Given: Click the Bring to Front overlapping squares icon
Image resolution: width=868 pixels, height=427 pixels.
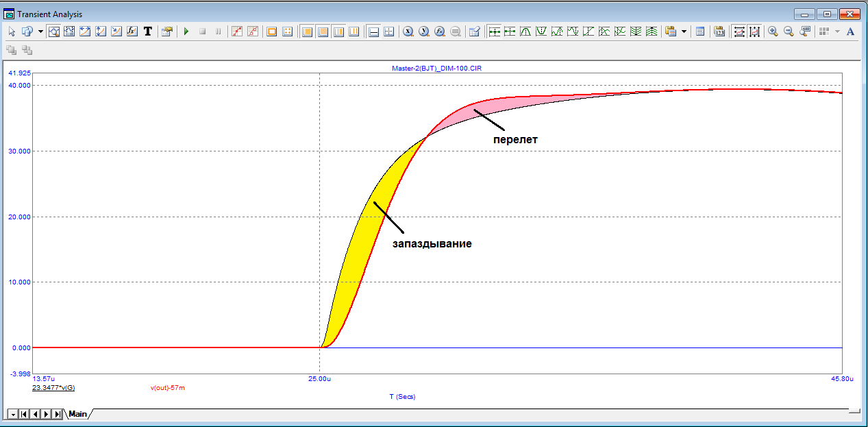Looking at the screenshot, I should click(x=12, y=50).
